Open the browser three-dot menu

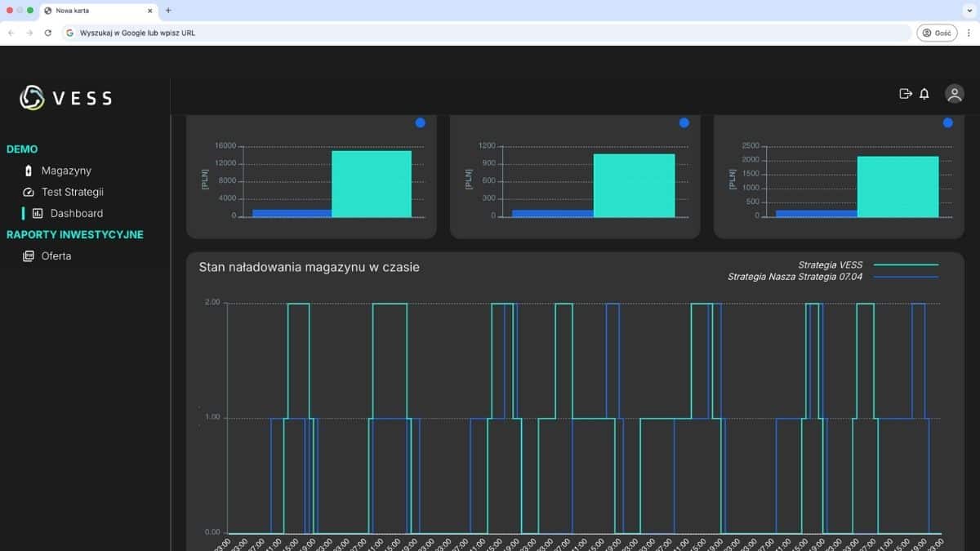coord(969,33)
